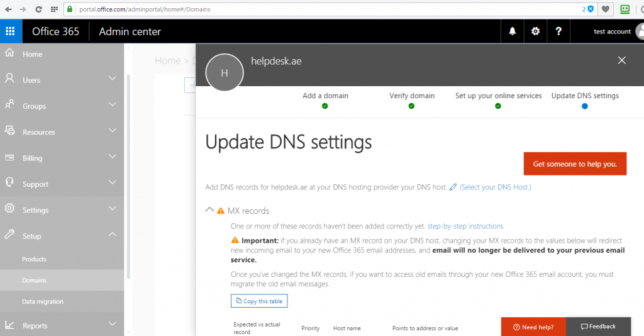
Task: Click the Admin center title text
Action: click(x=130, y=31)
